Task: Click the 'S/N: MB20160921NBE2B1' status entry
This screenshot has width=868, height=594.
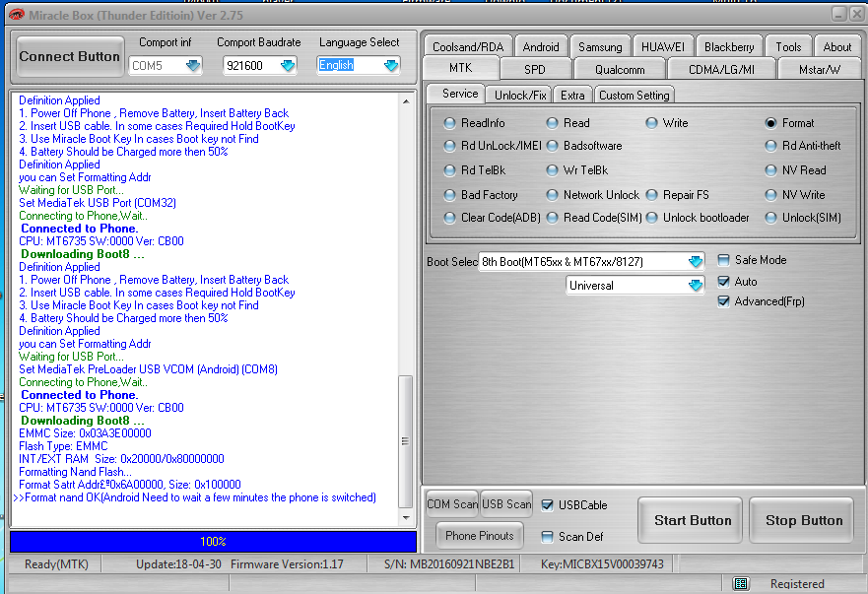Action: pos(449,564)
